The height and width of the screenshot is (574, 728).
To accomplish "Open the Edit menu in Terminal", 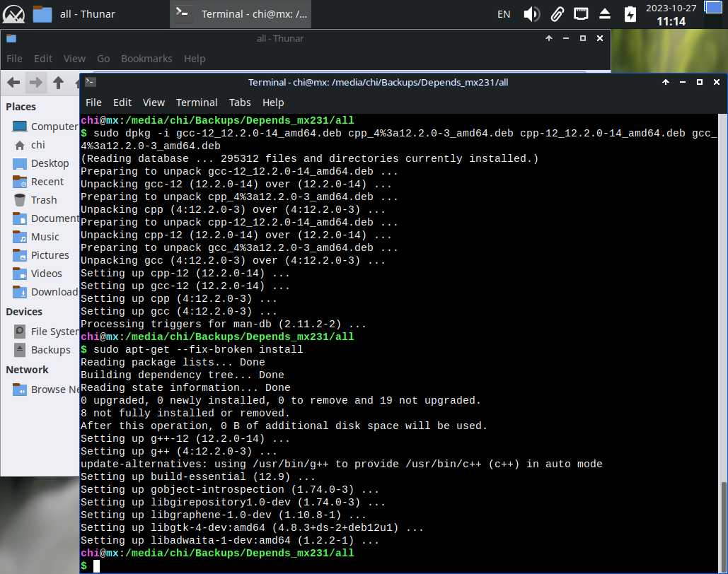I will tap(122, 102).
